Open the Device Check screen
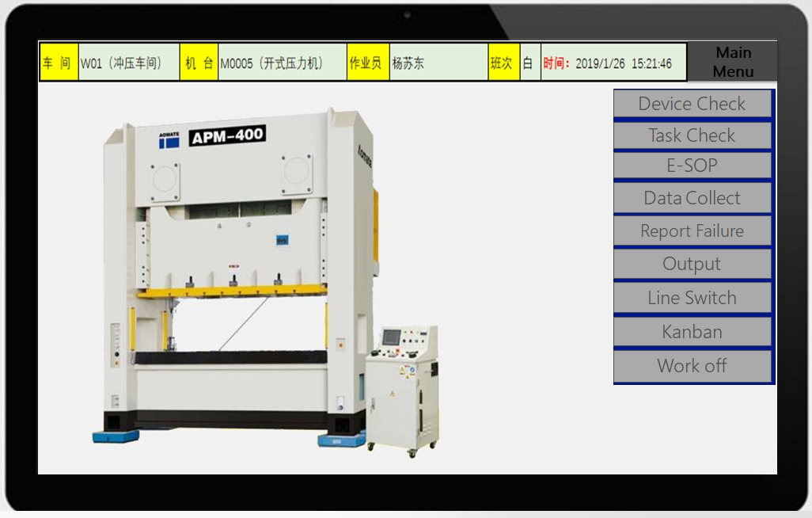The image size is (812, 518). (692, 103)
